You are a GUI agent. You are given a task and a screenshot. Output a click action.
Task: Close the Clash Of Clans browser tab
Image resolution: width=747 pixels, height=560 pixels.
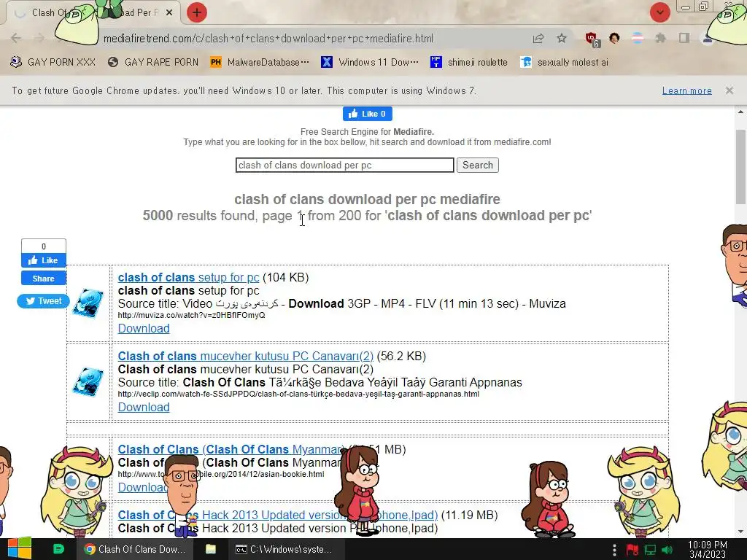(x=169, y=13)
